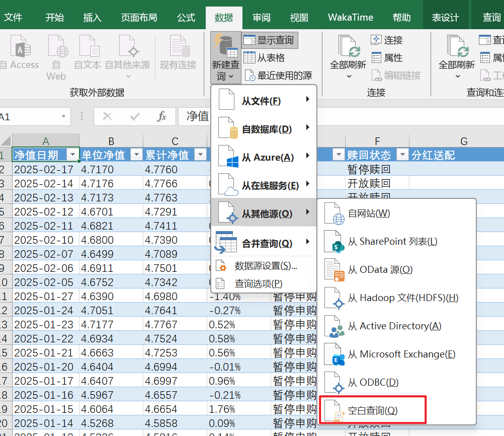Choose 空白查询 (Blank Query) menu item

pyautogui.click(x=372, y=411)
